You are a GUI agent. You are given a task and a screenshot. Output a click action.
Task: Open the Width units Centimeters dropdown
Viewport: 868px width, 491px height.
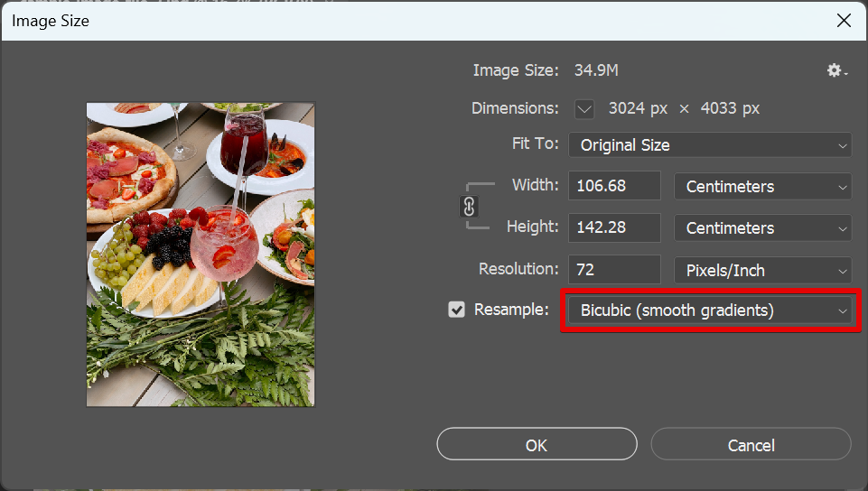tap(762, 187)
